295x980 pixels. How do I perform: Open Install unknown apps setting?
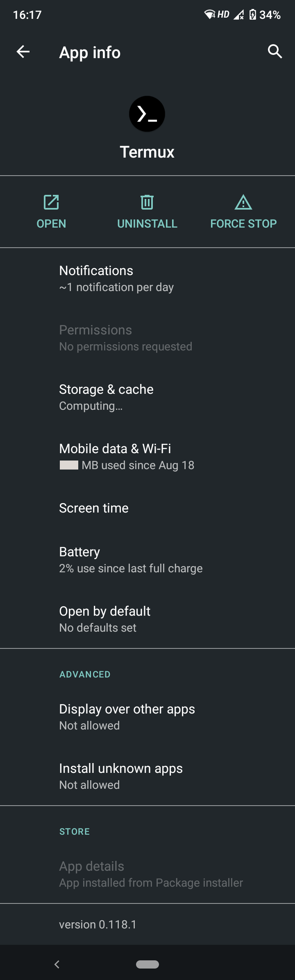click(147, 776)
